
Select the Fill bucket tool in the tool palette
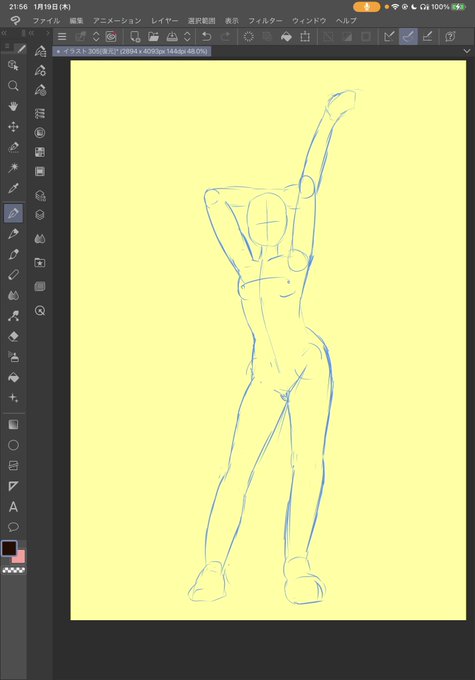point(13,377)
